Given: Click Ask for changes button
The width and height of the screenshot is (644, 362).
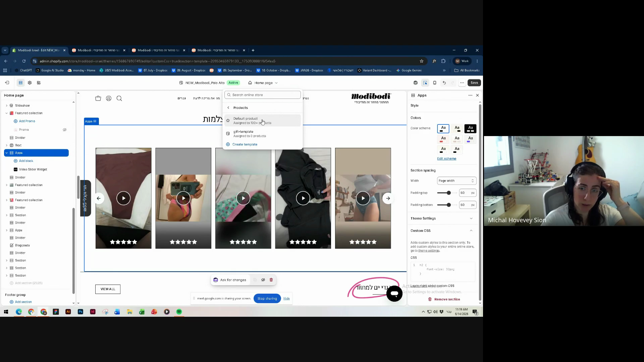Looking at the screenshot, I should pyautogui.click(x=230, y=280).
